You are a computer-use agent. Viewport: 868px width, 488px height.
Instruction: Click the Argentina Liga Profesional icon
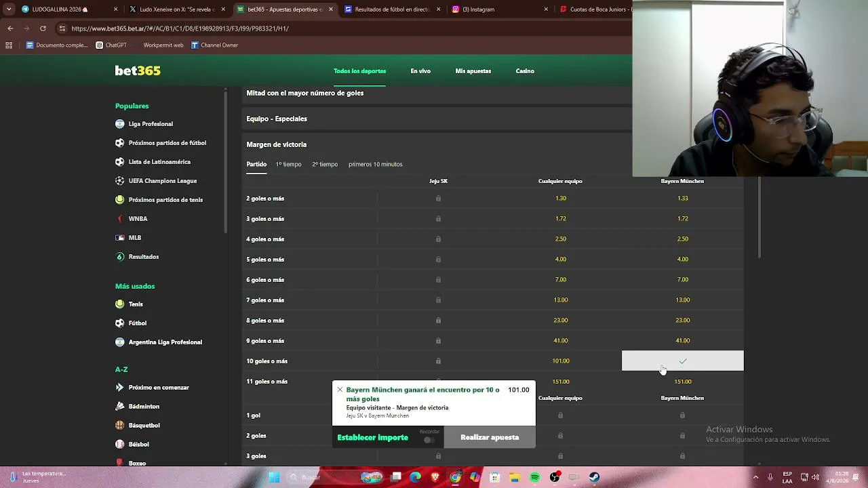tap(120, 342)
